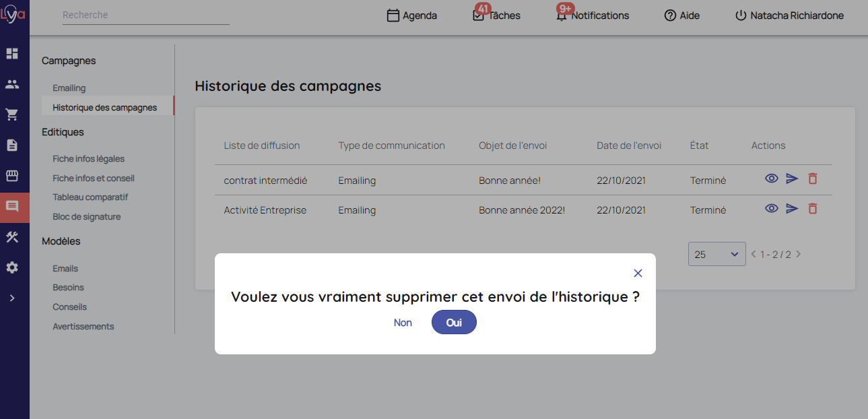
Task: Go to the next results page
Action: click(799, 255)
